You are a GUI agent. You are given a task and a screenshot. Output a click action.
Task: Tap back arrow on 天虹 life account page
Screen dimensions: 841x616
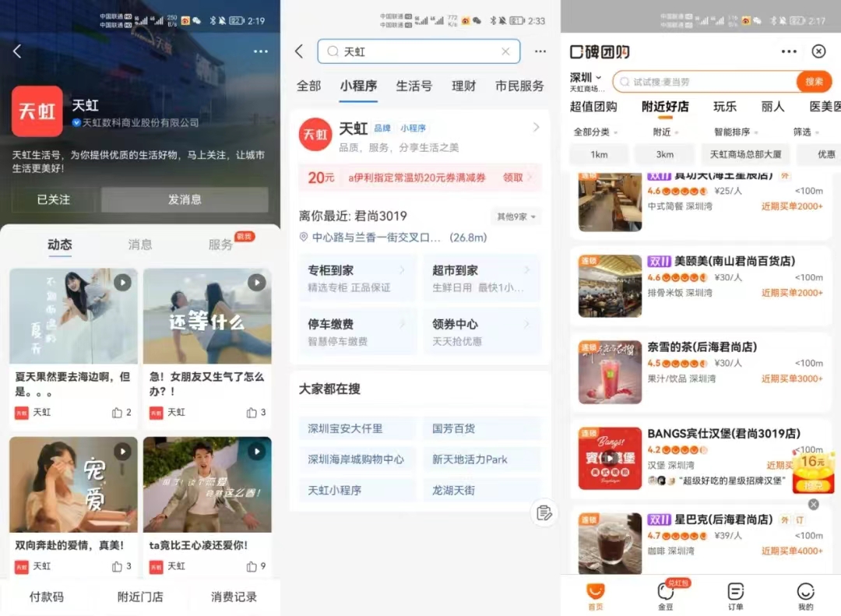[x=17, y=51]
